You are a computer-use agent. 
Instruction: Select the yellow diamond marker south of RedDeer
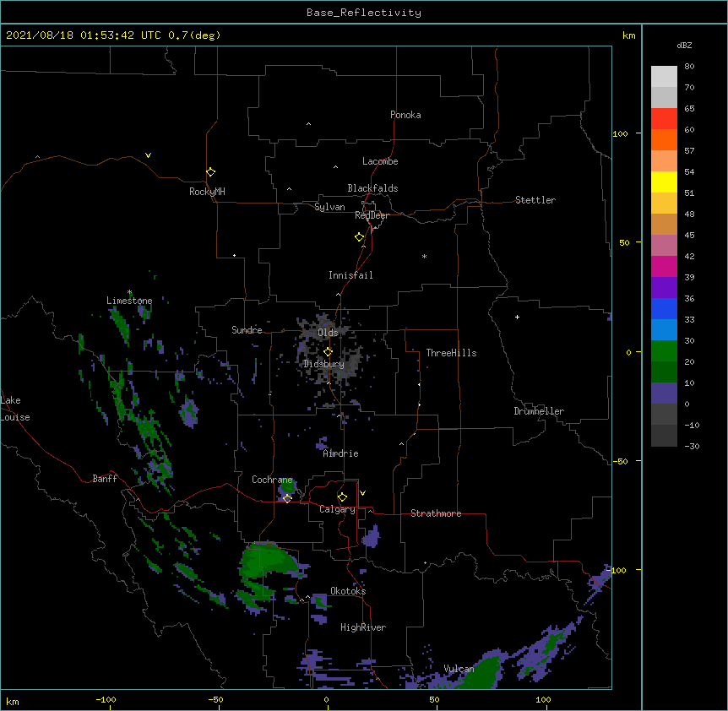[x=359, y=237]
